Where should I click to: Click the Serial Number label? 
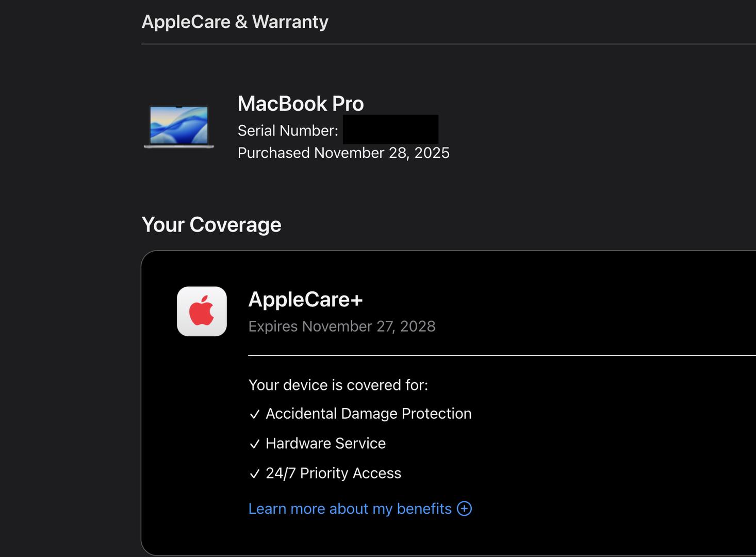(x=288, y=130)
